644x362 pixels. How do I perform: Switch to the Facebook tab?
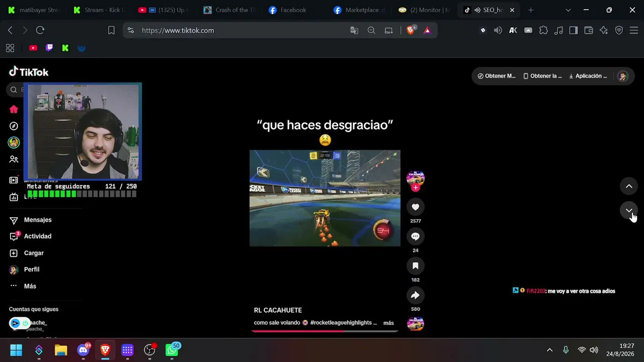[294, 10]
